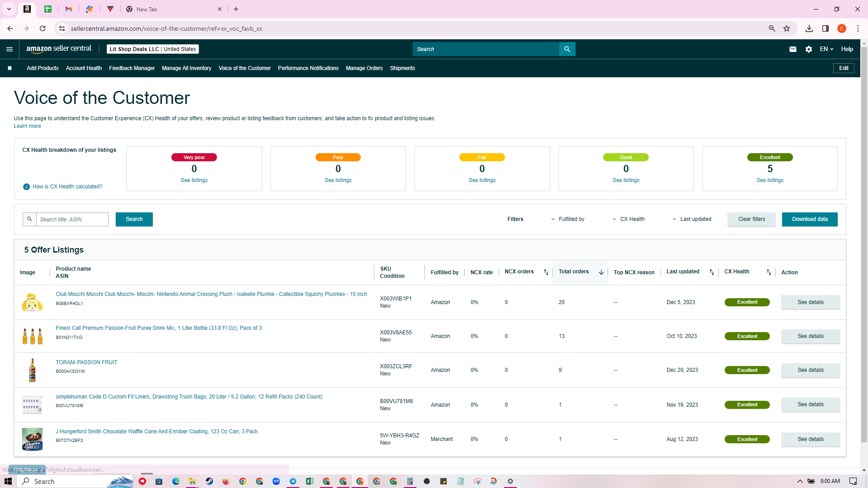Open the EN language dropdown
The width and height of the screenshot is (868, 488).
coord(826,49)
